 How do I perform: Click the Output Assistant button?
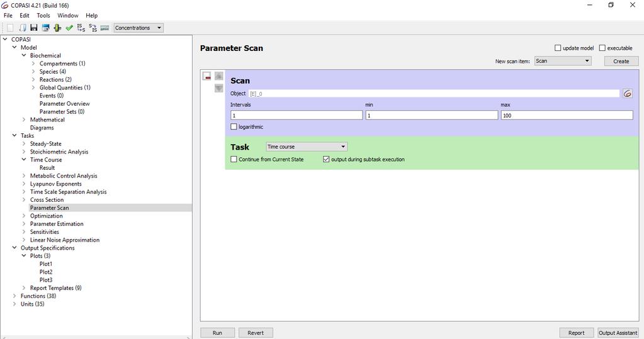click(x=618, y=333)
